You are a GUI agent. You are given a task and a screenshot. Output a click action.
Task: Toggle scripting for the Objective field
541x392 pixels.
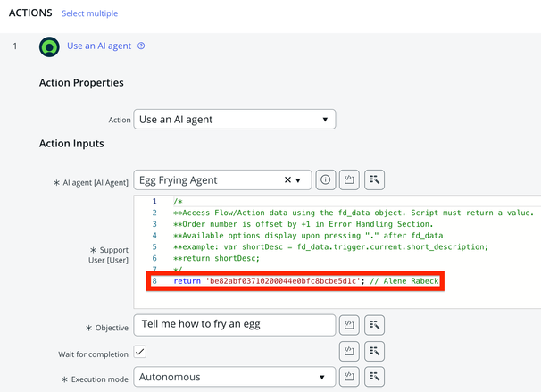[349, 325]
